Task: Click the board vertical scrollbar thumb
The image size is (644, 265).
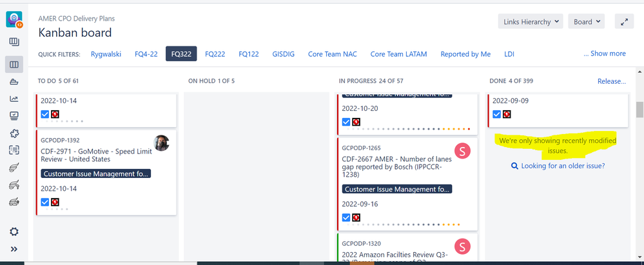Action: pos(639,110)
